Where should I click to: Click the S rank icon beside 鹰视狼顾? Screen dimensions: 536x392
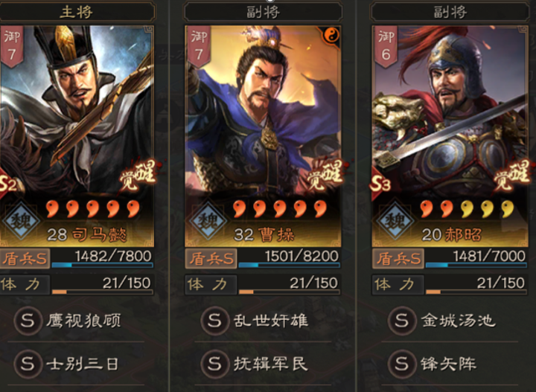pos(28,321)
